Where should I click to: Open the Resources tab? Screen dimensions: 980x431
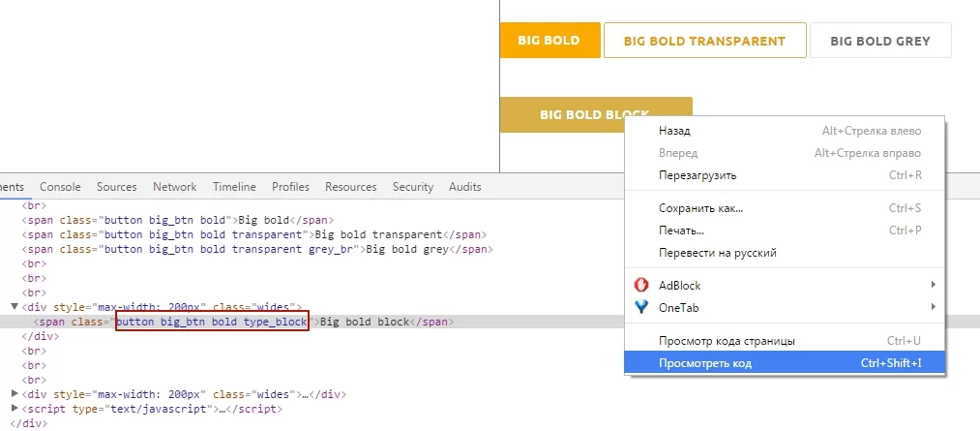350,187
